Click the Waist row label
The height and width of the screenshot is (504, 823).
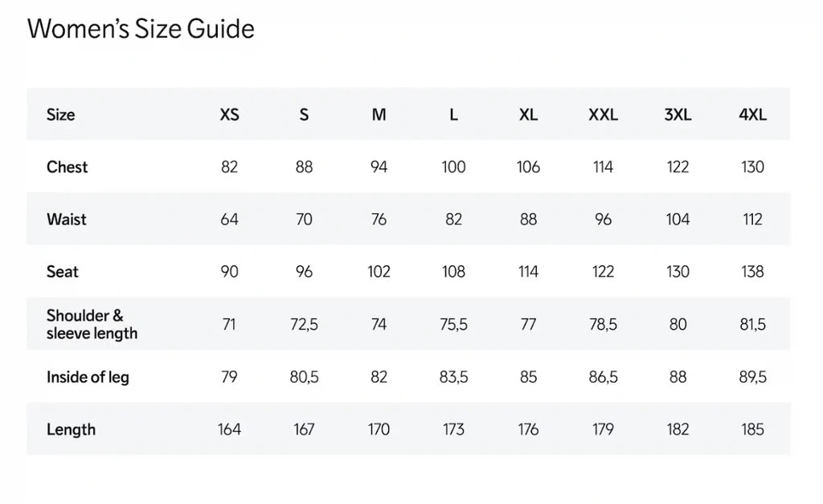[67, 219]
